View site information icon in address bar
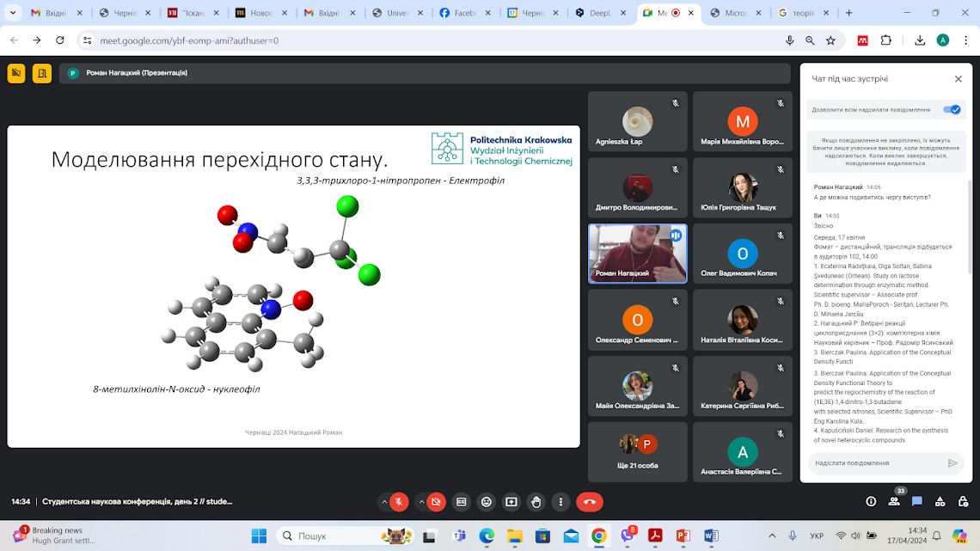Viewport: 980px width, 551px height. [x=88, y=40]
